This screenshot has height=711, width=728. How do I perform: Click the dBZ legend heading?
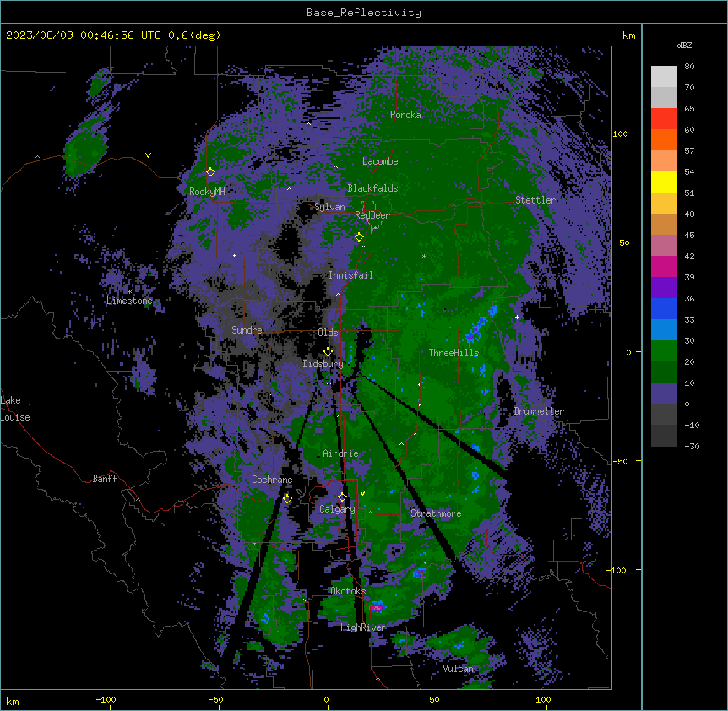click(x=684, y=45)
